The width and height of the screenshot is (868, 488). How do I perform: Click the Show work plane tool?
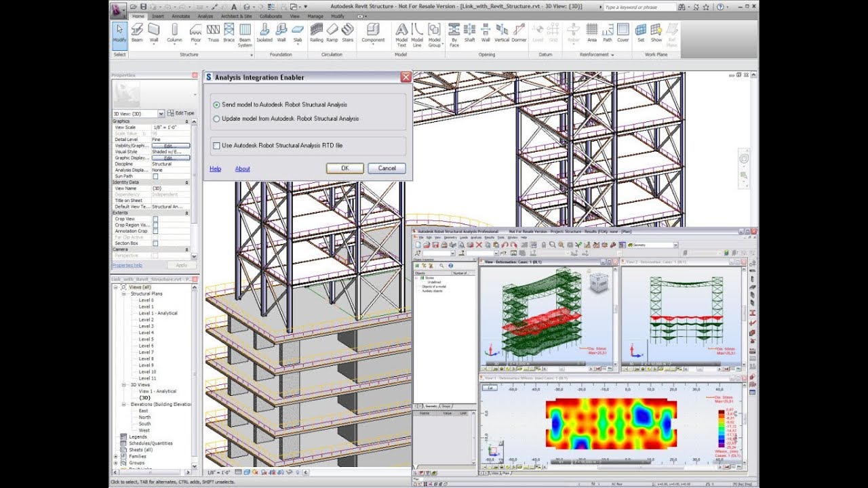pyautogui.click(x=656, y=33)
